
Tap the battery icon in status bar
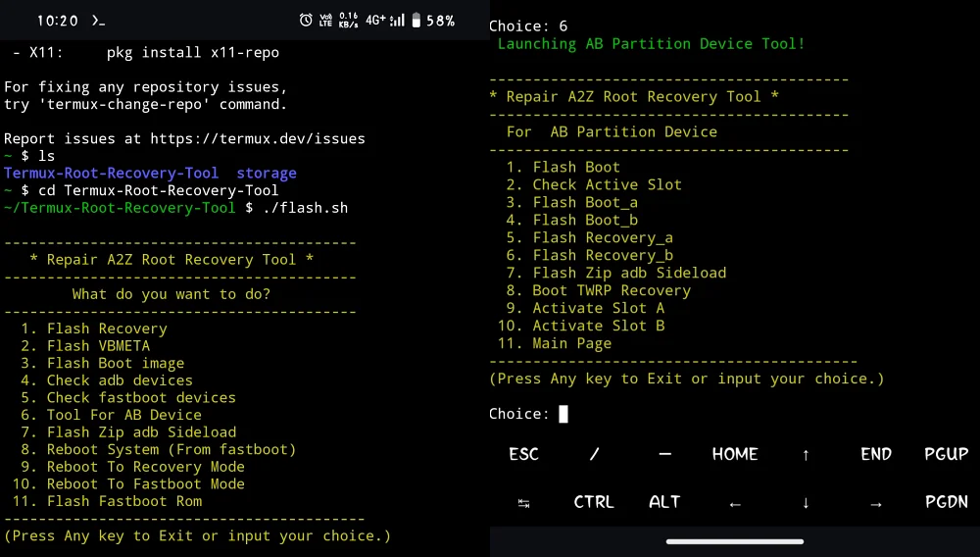coord(416,20)
